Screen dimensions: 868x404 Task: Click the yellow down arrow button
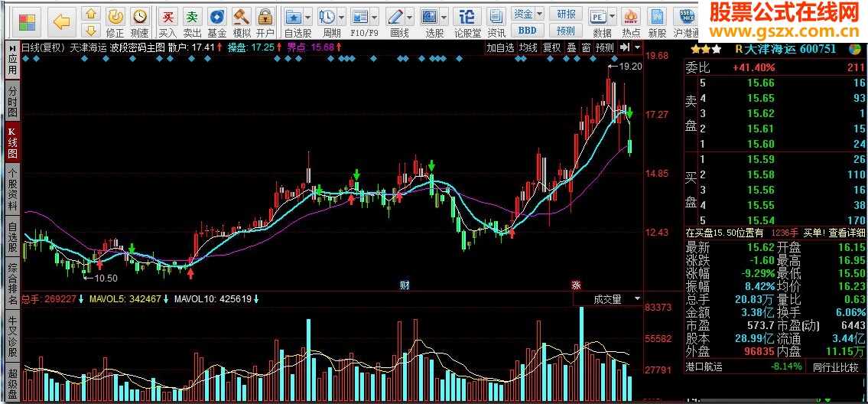pos(91,30)
